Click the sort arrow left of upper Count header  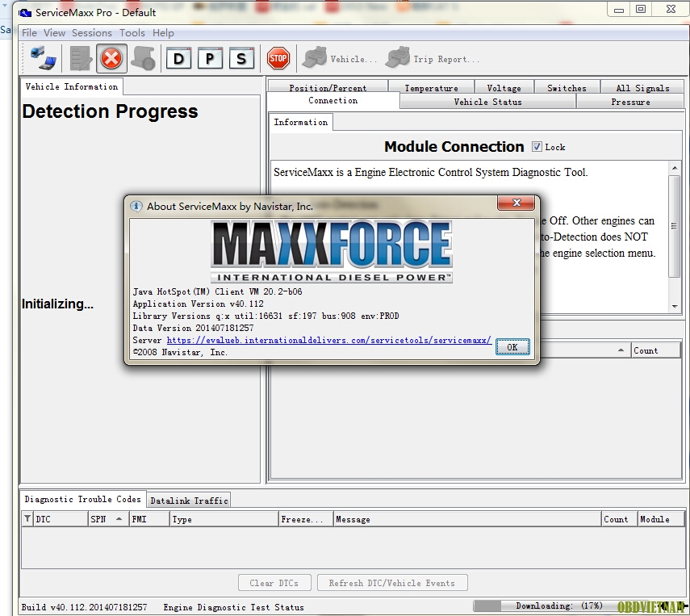coord(621,350)
